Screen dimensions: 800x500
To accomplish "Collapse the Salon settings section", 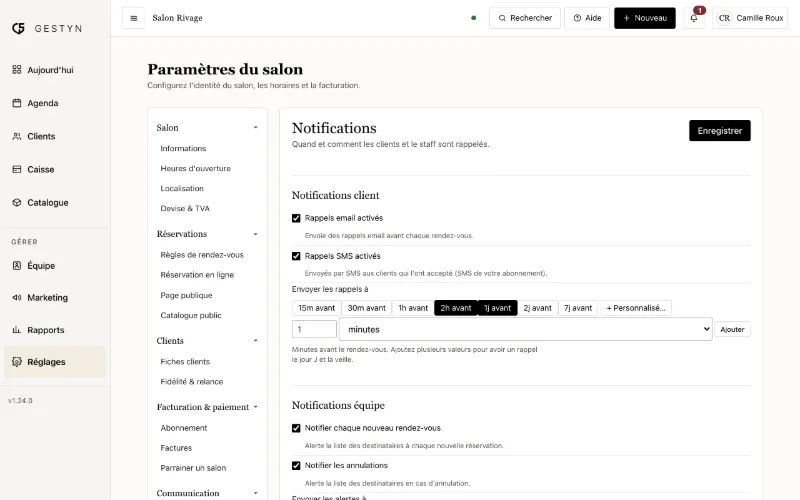I will (x=256, y=128).
